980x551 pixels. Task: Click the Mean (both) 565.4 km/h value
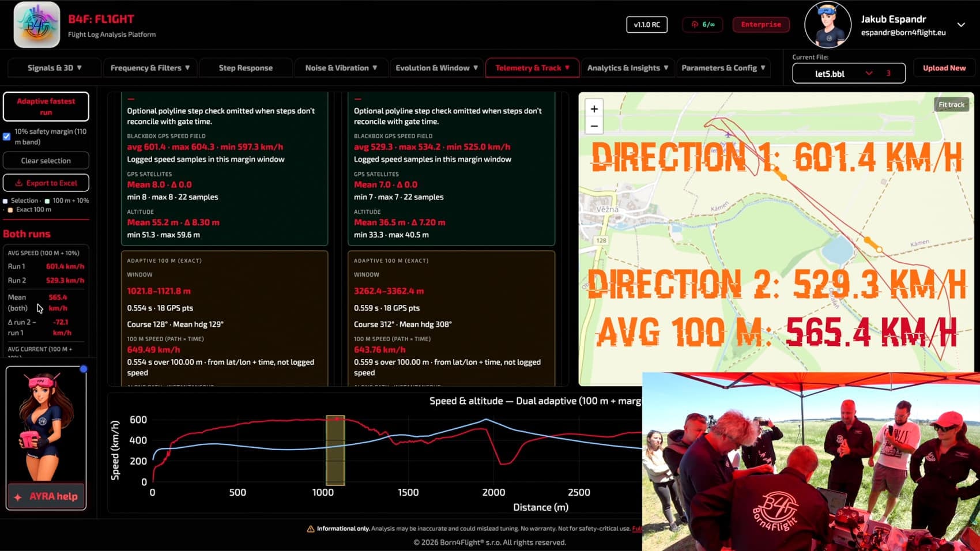(x=58, y=303)
